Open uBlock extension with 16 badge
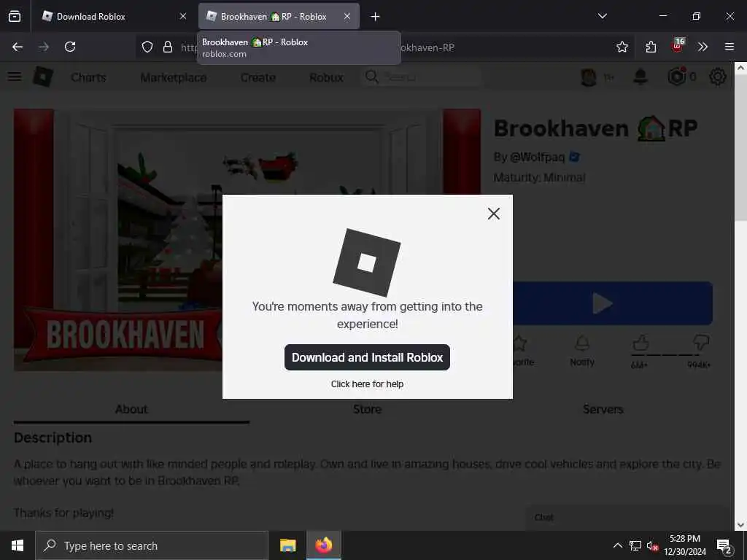747x560 pixels. coord(678,46)
